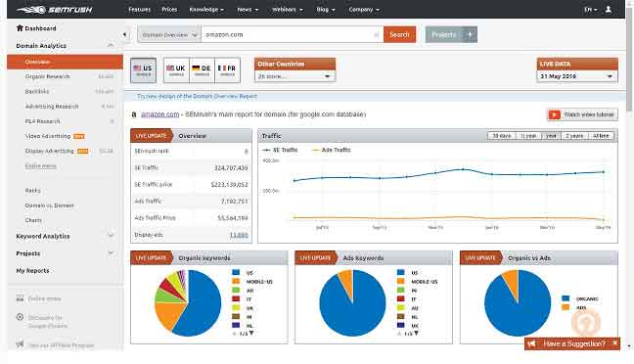Viewport: 634px width, 364px height.
Task: Toggle the SE Traffic chart series
Action: (280, 150)
